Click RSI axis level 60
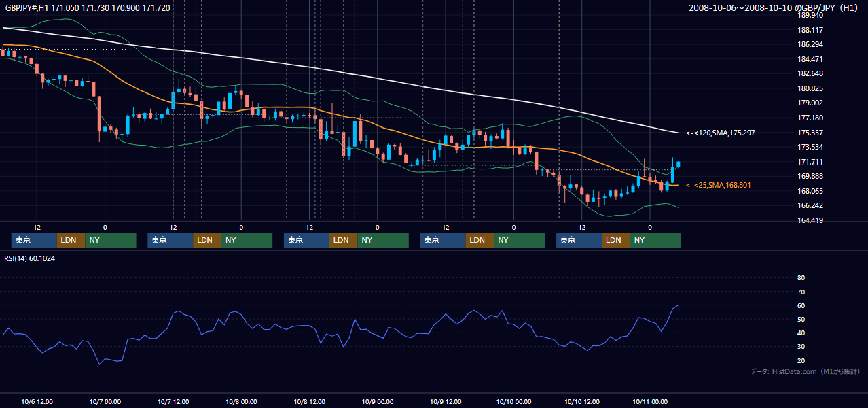The height and width of the screenshot is (408, 868). click(x=801, y=305)
